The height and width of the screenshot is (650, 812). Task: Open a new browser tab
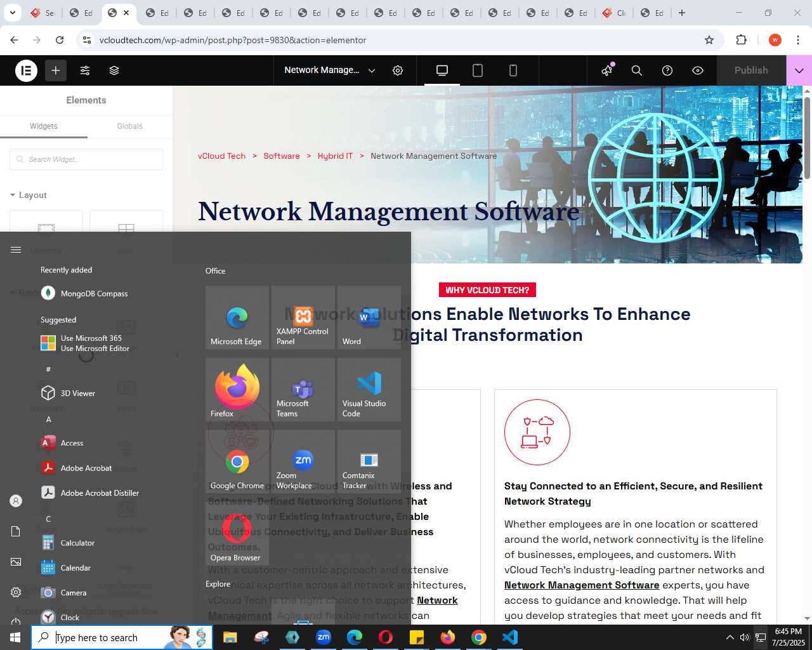[x=682, y=13]
